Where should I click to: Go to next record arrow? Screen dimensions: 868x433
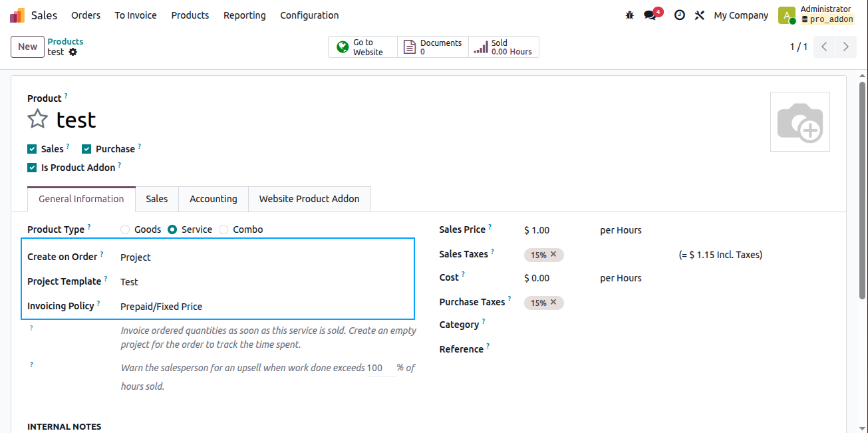[845, 47]
